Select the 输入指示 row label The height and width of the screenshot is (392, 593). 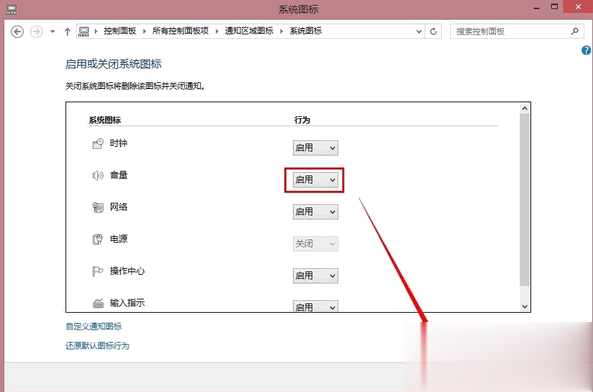pos(127,303)
